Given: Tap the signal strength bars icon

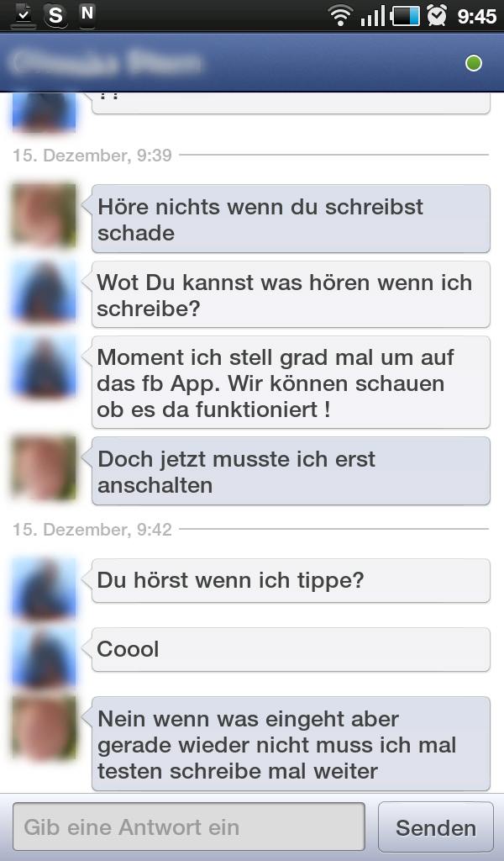Looking at the screenshot, I should (373, 16).
